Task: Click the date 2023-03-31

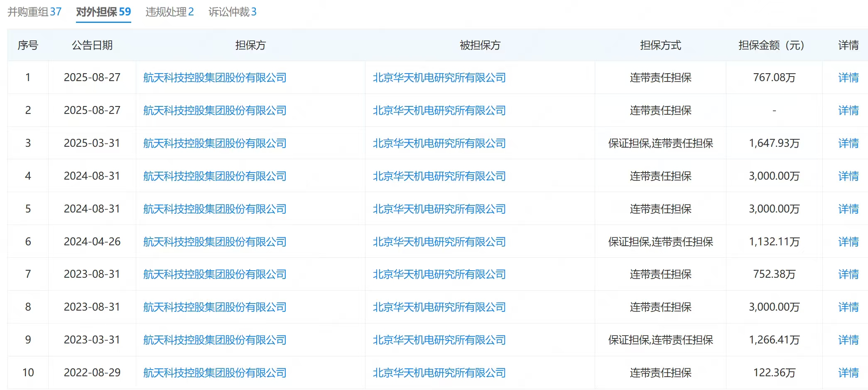Action: coord(92,340)
